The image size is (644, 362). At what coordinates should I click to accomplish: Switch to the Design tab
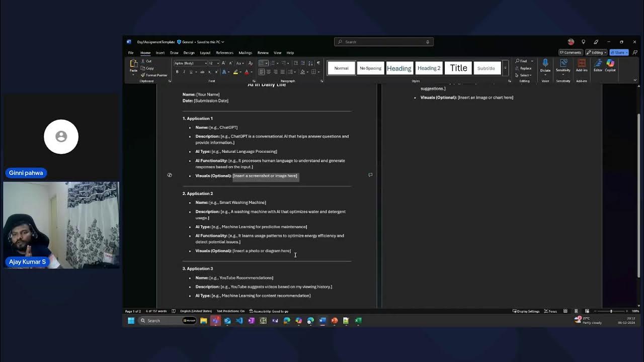tap(189, 53)
